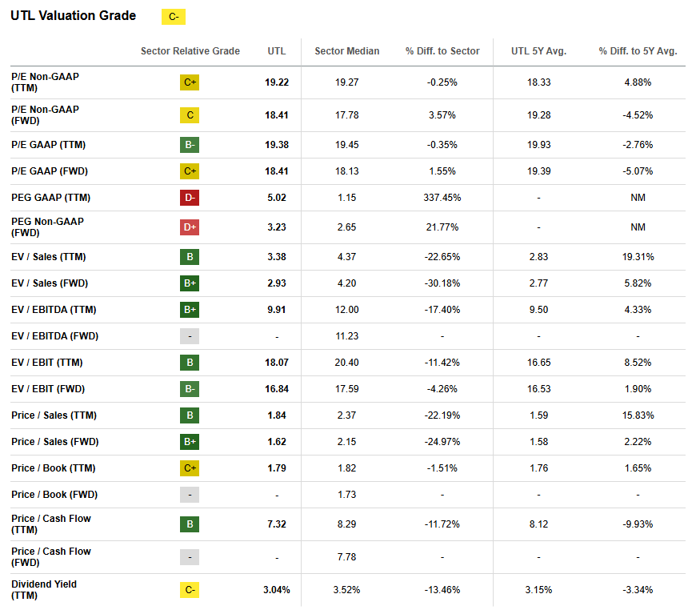Click the 1.82 Price/Book sector median link
This screenshot has width=700, height=614.
(x=346, y=468)
